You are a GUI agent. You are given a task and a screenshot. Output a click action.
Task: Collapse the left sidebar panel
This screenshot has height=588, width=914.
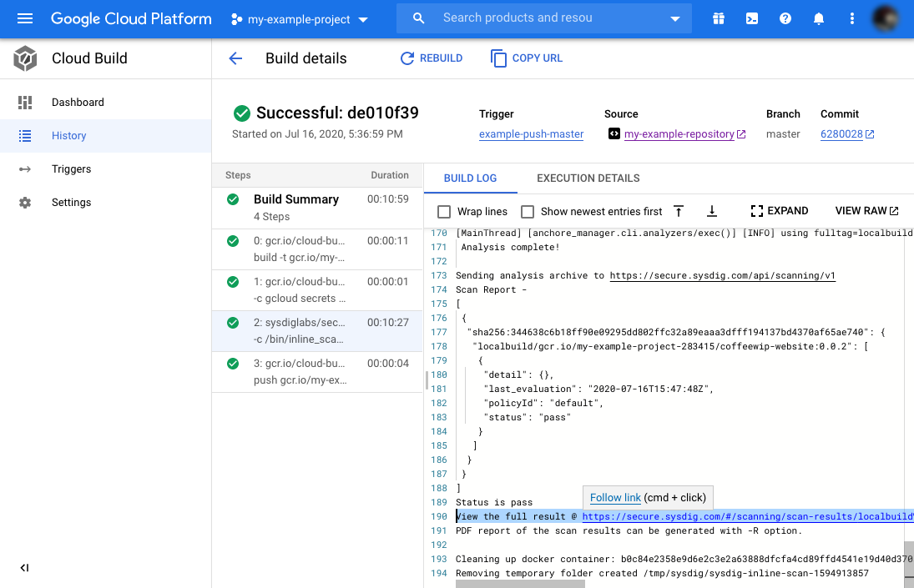click(24, 568)
